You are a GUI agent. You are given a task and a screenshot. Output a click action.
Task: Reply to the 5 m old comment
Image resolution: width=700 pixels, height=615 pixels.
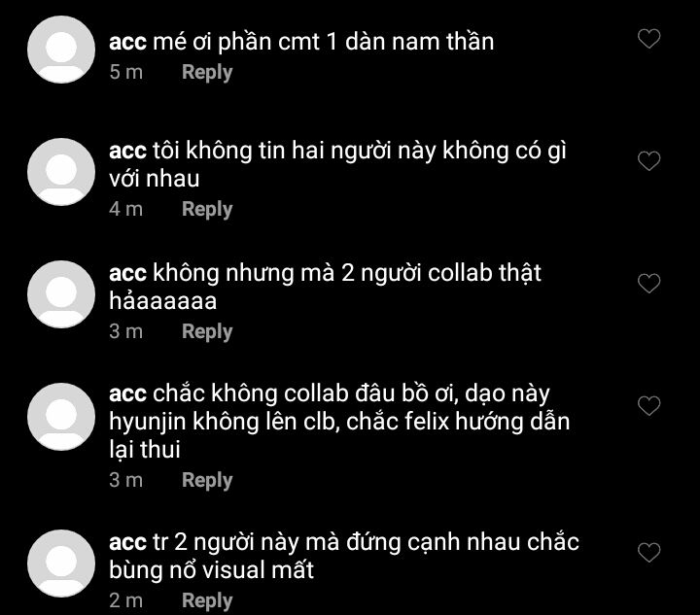[x=207, y=73]
